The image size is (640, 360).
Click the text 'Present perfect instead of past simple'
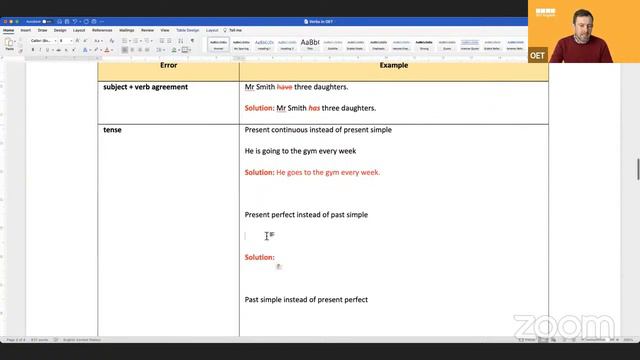[x=306, y=215]
